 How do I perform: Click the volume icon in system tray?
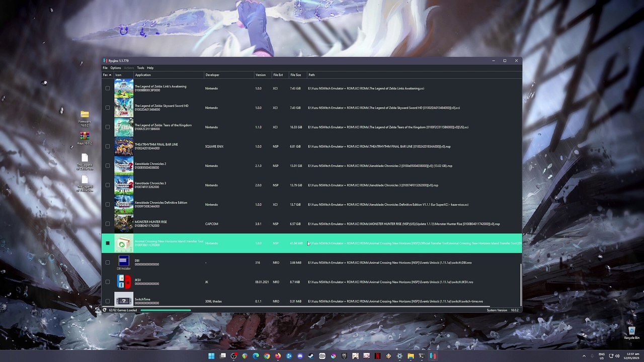[618, 356]
